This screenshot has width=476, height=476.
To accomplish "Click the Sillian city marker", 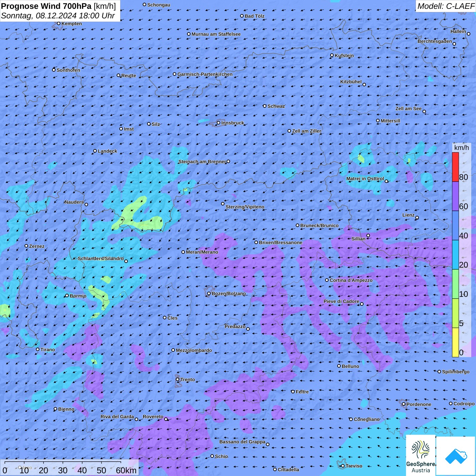I will pyautogui.click(x=368, y=235).
